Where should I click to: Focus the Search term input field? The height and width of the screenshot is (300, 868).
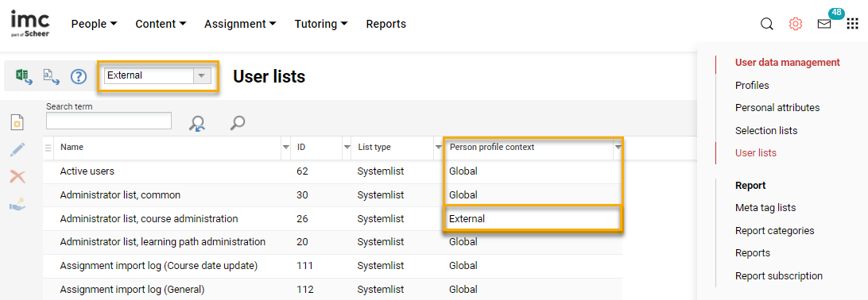pyautogui.click(x=109, y=121)
